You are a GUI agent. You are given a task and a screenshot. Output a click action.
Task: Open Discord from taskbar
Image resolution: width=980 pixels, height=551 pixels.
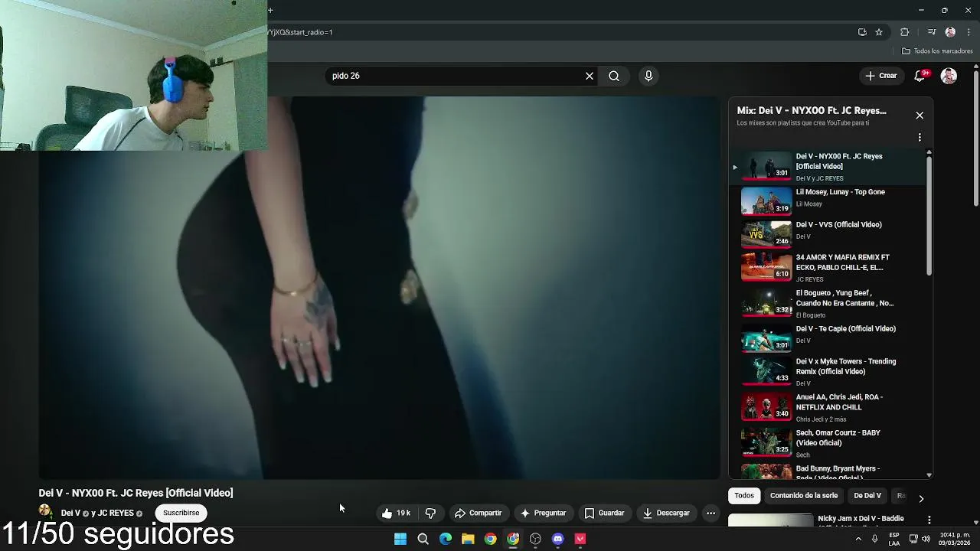558,539
